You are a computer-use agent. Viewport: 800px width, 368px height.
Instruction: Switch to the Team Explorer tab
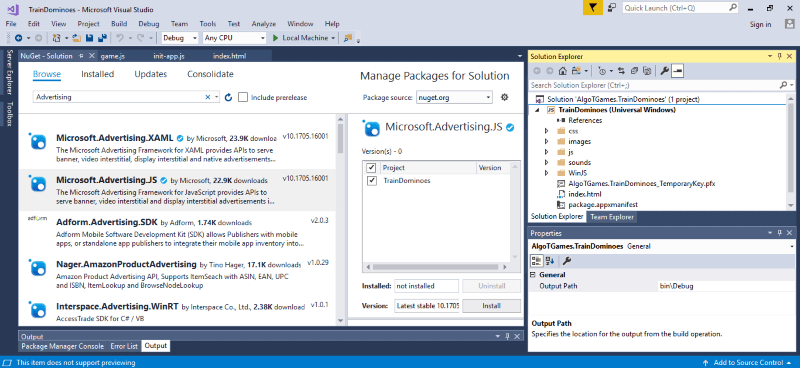[x=612, y=217]
